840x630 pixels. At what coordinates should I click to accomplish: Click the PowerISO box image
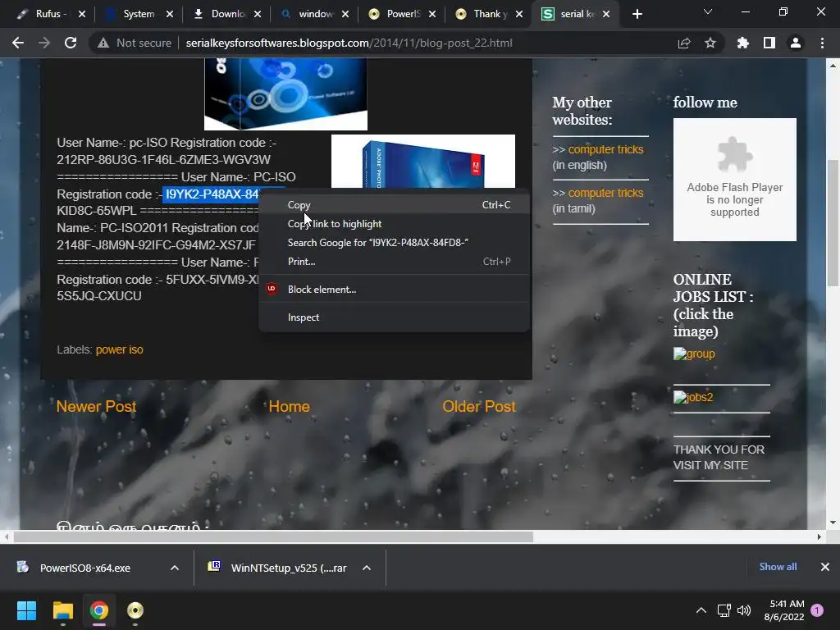pyautogui.click(x=285, y=94)
